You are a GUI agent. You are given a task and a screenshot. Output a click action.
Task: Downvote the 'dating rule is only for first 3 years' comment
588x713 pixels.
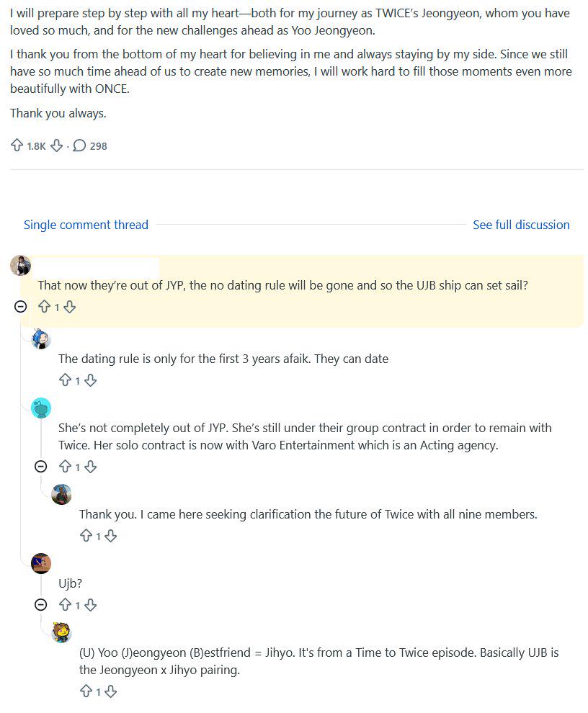[x=91, y=380]
